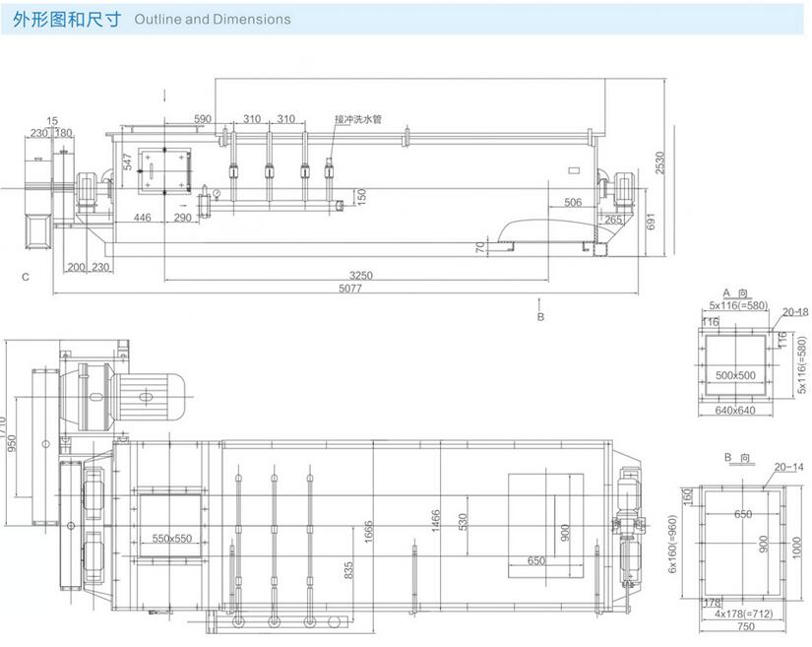Screen dimensions: 812x647
Task: Click the 3250 dimension label
Action: [360, 275]
